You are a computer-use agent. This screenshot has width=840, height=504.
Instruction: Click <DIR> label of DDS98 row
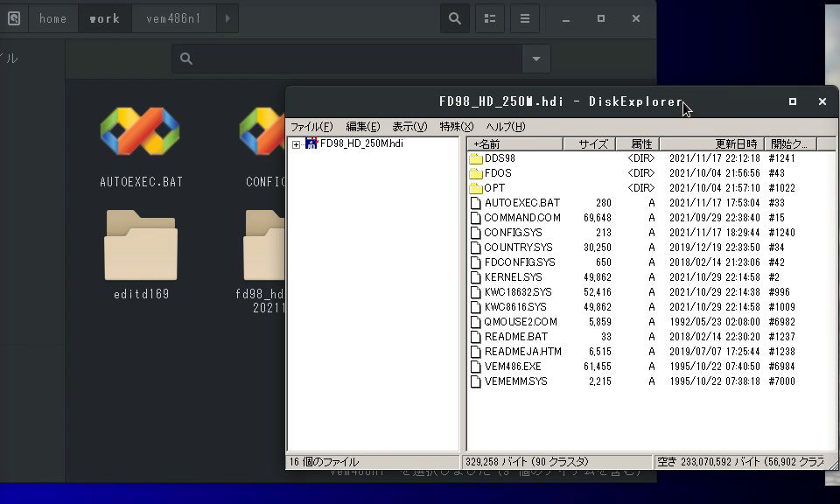pyautogui.click(x=640, y=158)
